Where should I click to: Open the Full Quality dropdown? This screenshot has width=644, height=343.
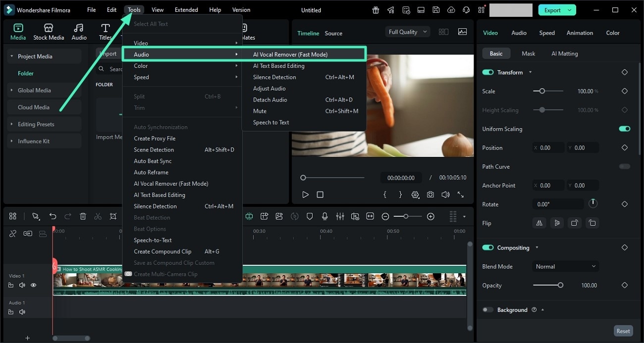click(407, 31)
